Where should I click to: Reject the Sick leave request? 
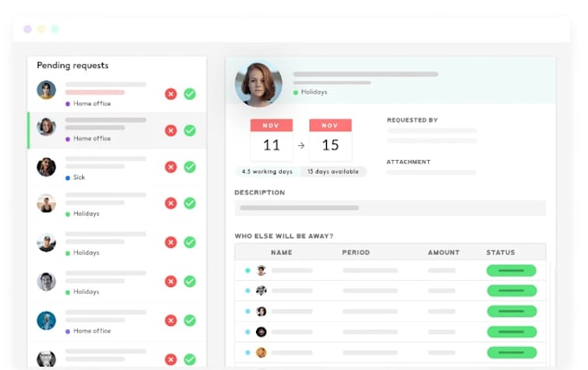[170, 167]
